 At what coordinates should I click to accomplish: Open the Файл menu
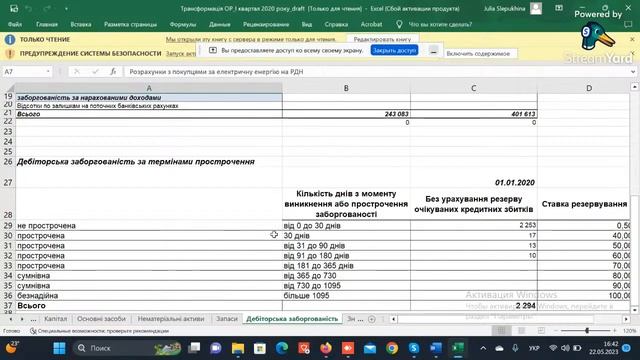click(15, 24)
